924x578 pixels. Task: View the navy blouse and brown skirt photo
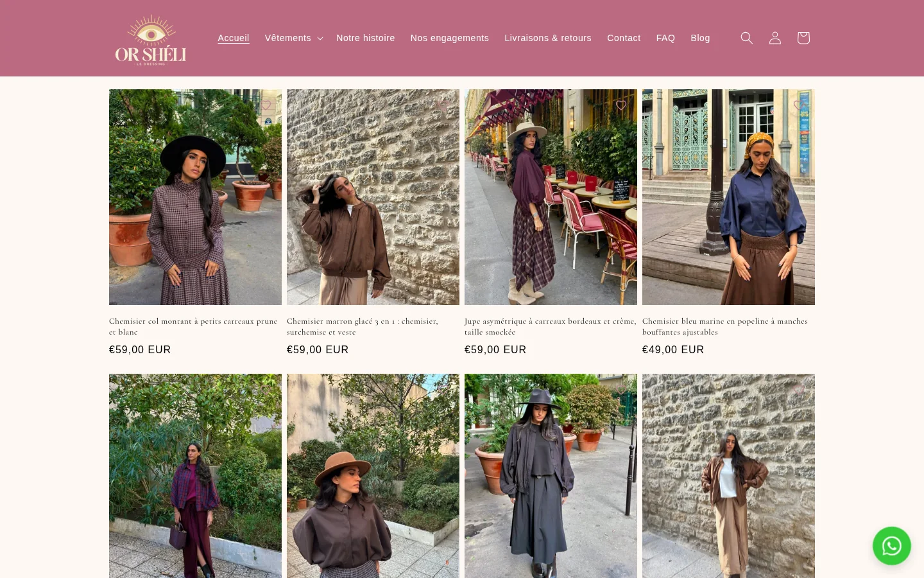pos(728,197)
